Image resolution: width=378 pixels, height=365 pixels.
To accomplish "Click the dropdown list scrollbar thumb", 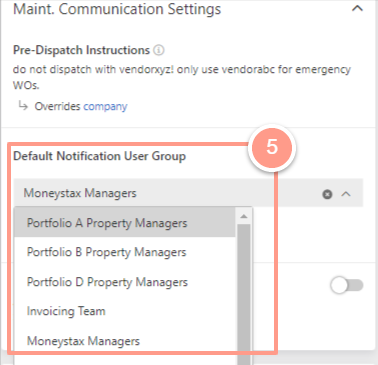I will click(x=244, y=294).
